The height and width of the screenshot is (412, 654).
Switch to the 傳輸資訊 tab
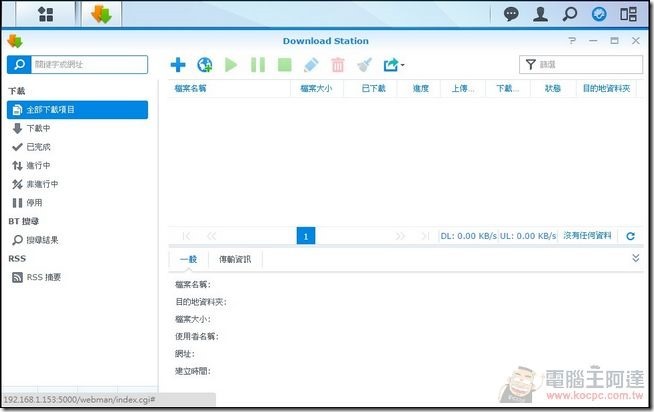pyautogui.click(x=235, y=259)
